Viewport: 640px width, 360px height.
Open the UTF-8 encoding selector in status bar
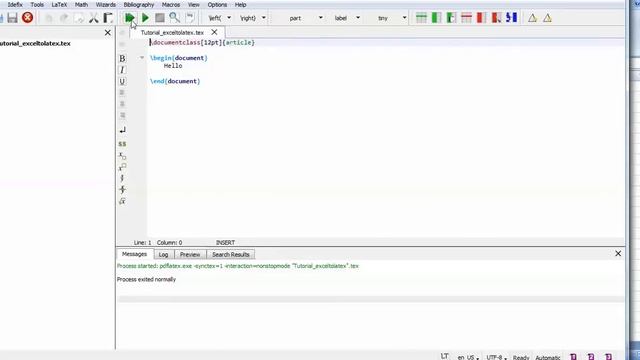[496, 357]
